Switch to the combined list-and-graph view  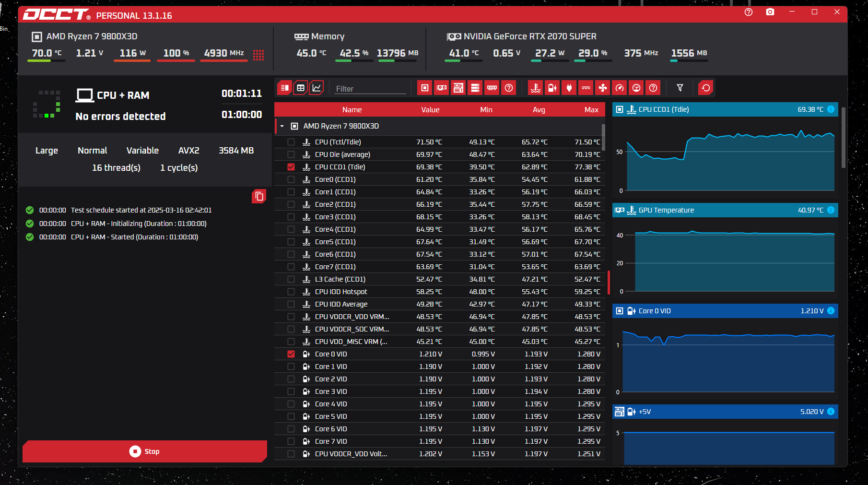284,88
